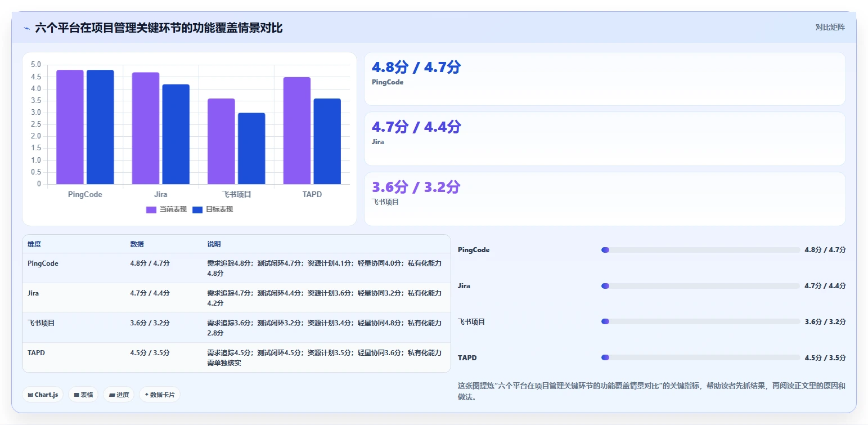Viewport: 868px width, 425px height.
Task: Click table data cell 4.7分 / 4.4分
Action: tap(150, 293)
